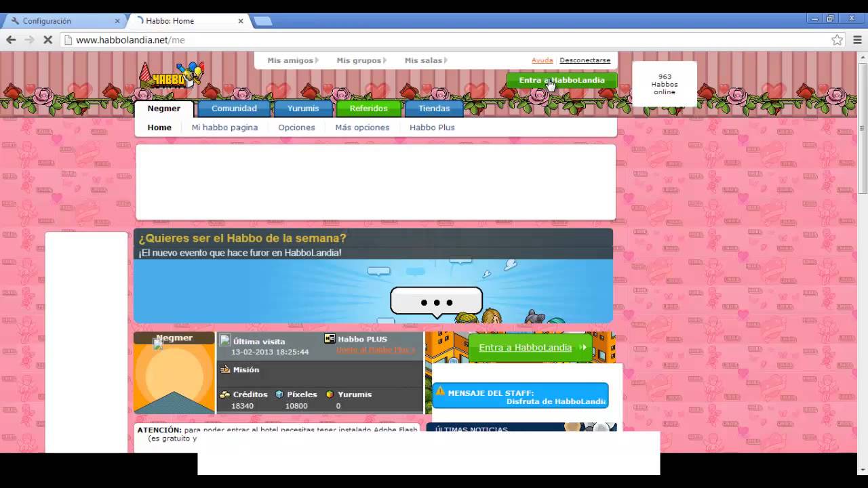
Task: Open the Negmer navigation tab
Action: pyautogui.click(x=164, y=108)
